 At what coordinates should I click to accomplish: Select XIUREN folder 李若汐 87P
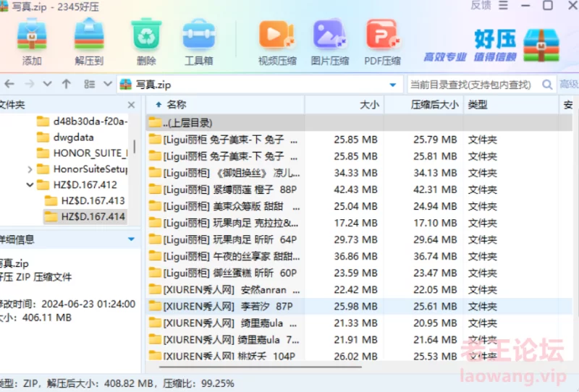[x=359, y=307]
